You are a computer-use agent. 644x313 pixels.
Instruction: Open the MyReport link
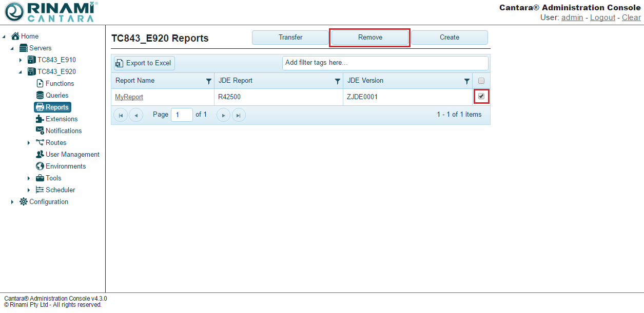129,97
